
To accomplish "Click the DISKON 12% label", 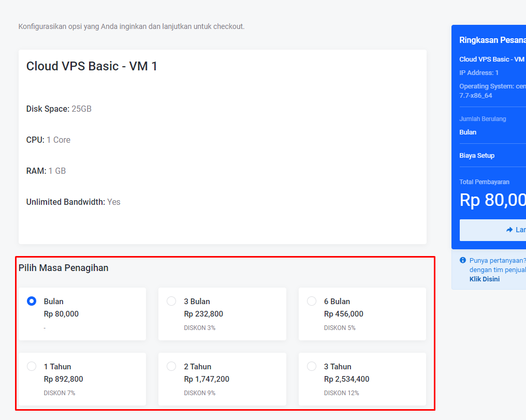I will pyautogui.click(x=341, y=393).
